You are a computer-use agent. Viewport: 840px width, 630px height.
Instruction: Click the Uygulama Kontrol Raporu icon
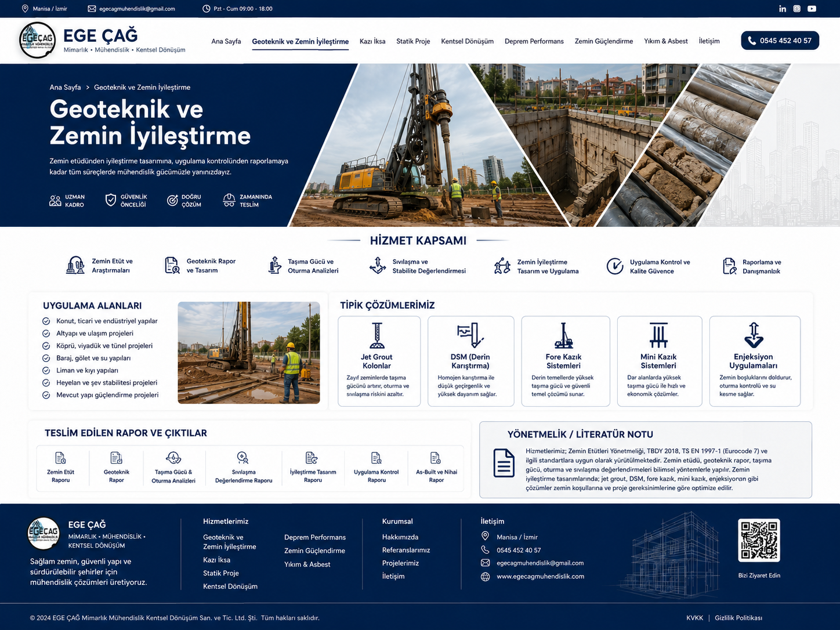[376, 458]
